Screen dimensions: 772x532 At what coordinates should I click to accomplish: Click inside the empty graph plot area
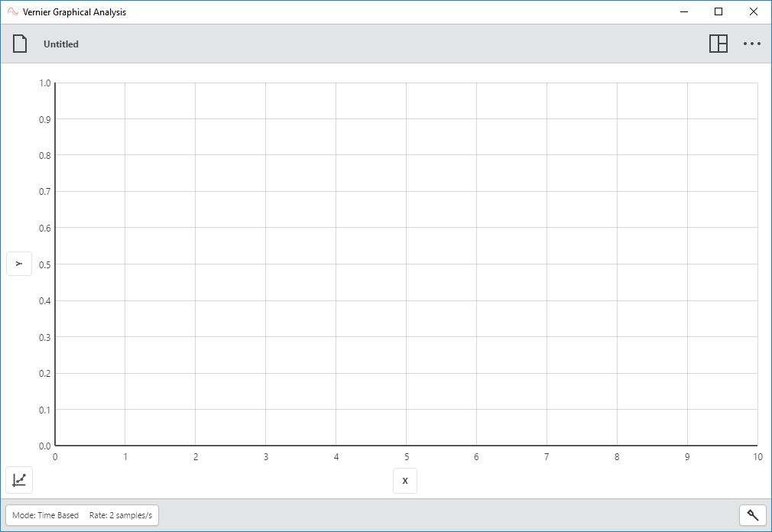point(405,264)
